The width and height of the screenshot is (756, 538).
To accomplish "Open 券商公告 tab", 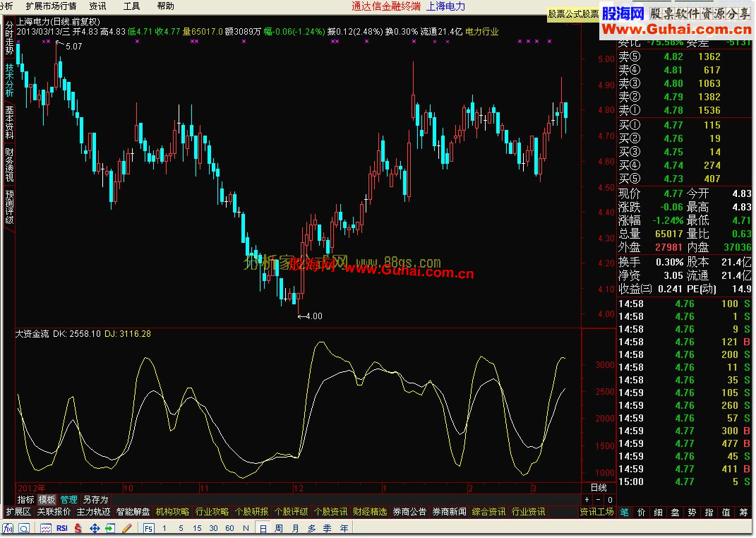I will coord(410,512).
